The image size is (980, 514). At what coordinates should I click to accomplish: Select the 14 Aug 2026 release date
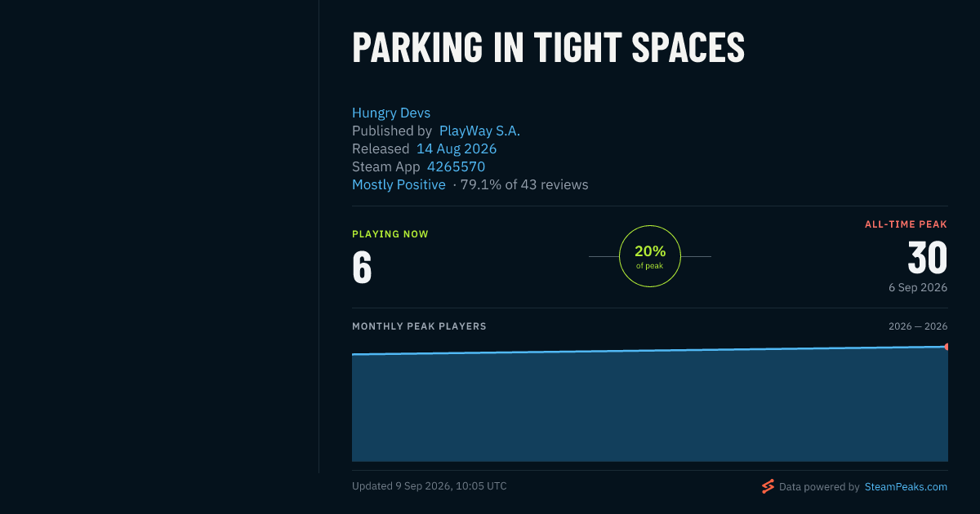click(457, 148)
